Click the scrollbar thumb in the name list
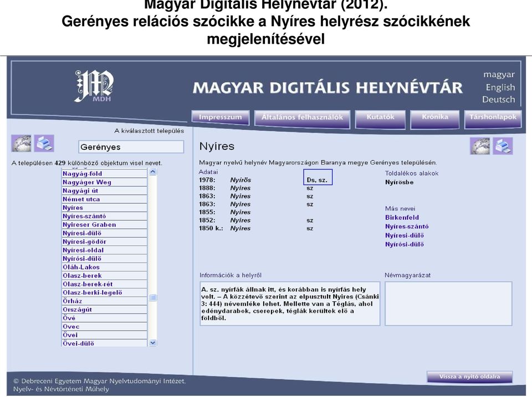The height and width of the screenshot is (397, 532). [153, 297]
